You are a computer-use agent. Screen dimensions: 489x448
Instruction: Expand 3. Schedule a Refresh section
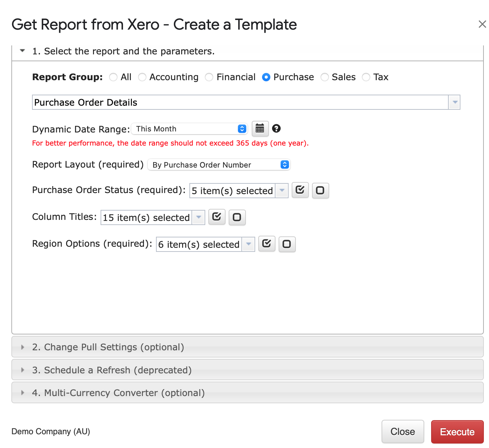pyautogui.click(x=248, y=370)
